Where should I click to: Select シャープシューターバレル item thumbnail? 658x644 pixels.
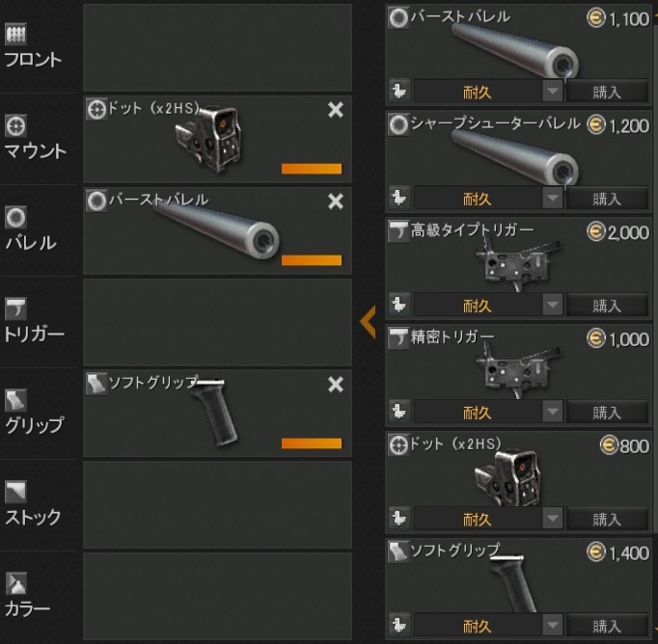pos(515,157)
